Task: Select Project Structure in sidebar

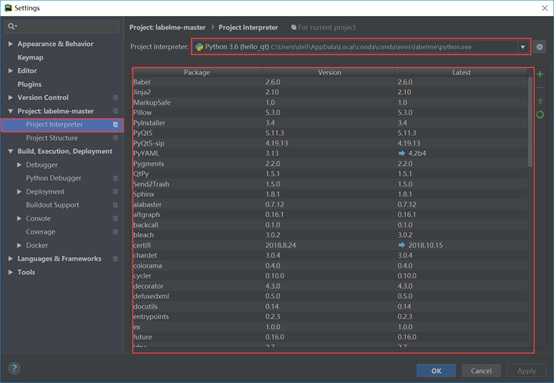Action: (52, 138)
